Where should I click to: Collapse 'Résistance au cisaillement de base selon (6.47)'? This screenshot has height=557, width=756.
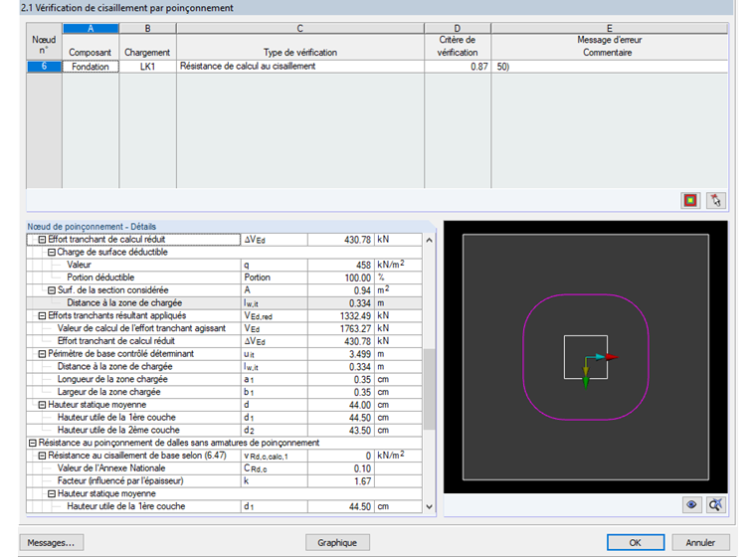click(42, 456)
